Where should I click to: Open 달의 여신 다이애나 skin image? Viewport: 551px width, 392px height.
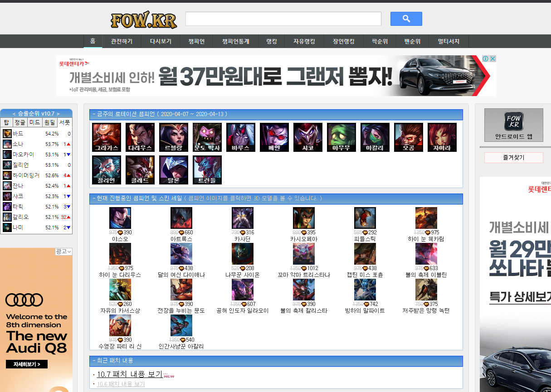[x=181, y=254]
